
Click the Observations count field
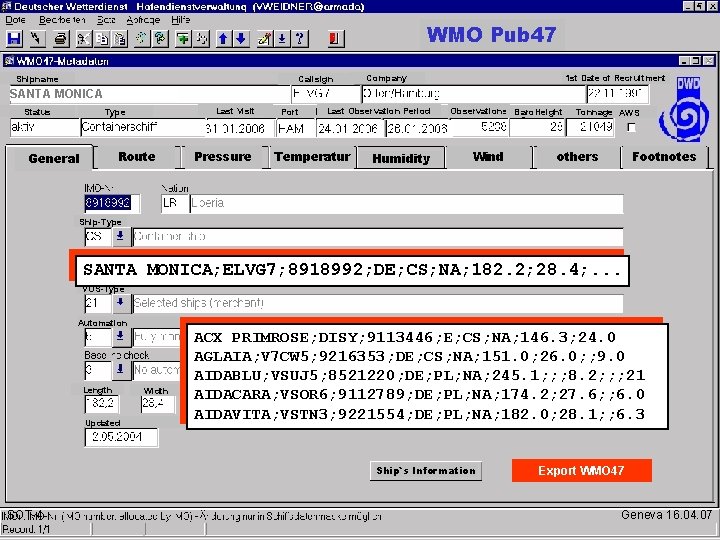(x=479, y=127)
